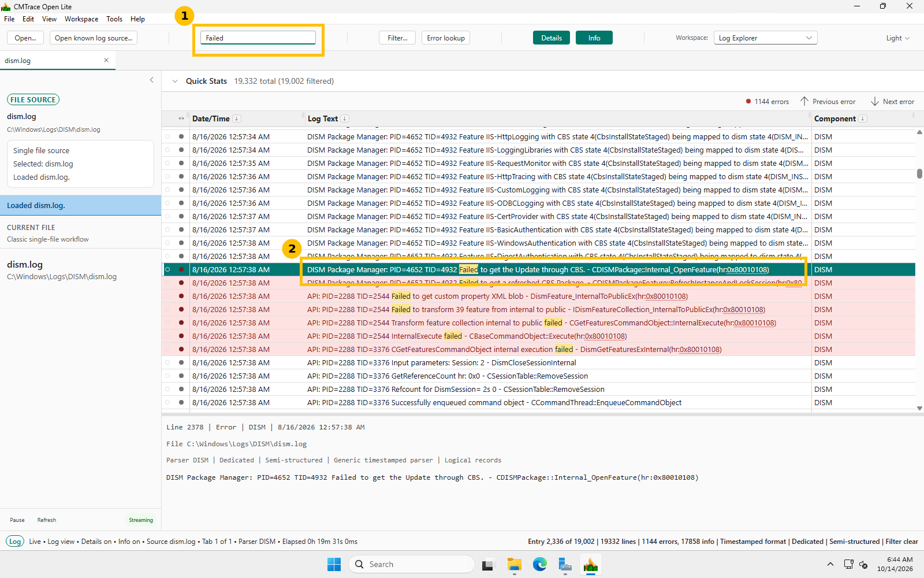Open the Help menu
924x578 pixels.
(x=137, y=19)
